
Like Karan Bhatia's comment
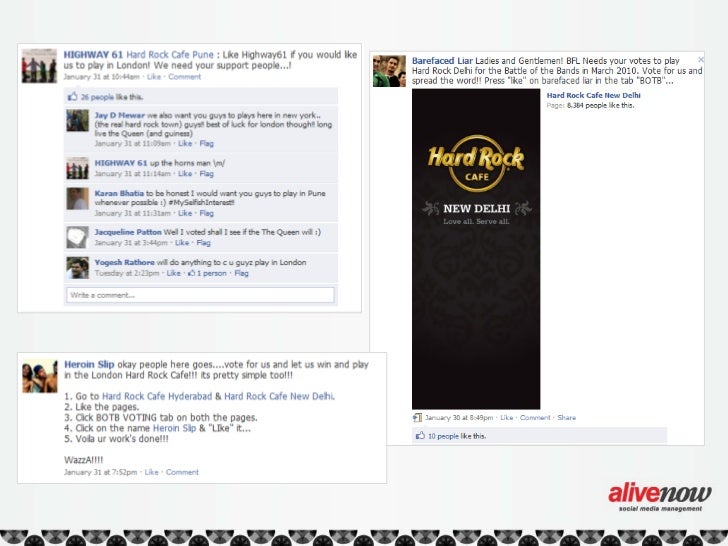[185, 213]
